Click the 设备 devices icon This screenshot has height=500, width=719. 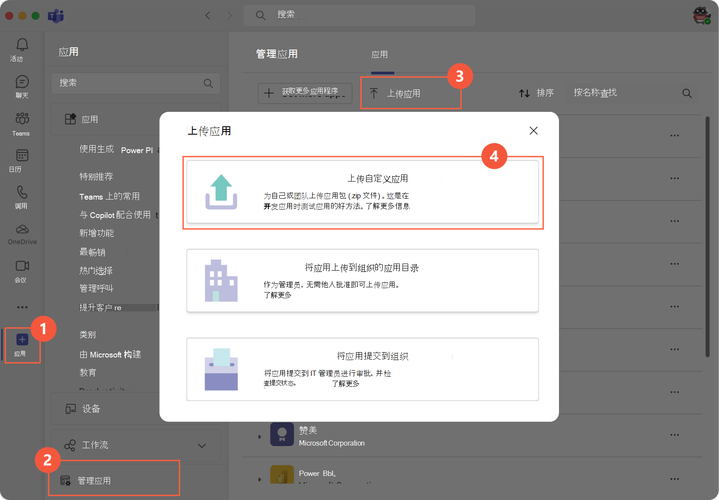(x=71, y=409)
